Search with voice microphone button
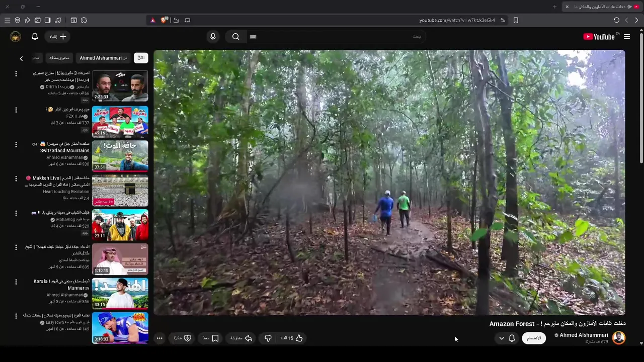The width and height of the screenshot is (644, 362). 213,36
